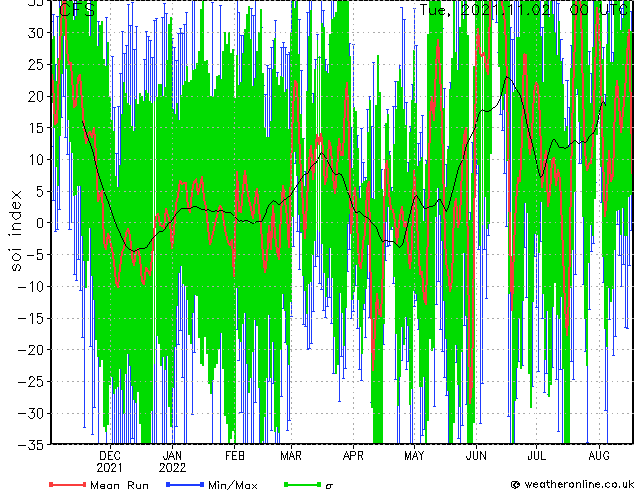Click the blue Min/Max legend swatch
Screen dimensions: 634x490
pyautogui.click(x=185, y=484)
